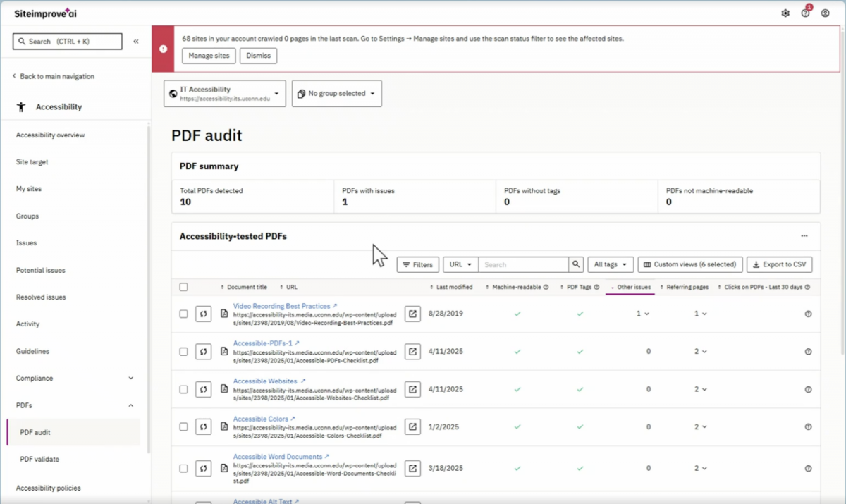Sort by Document title column header

tap(244, 287)
